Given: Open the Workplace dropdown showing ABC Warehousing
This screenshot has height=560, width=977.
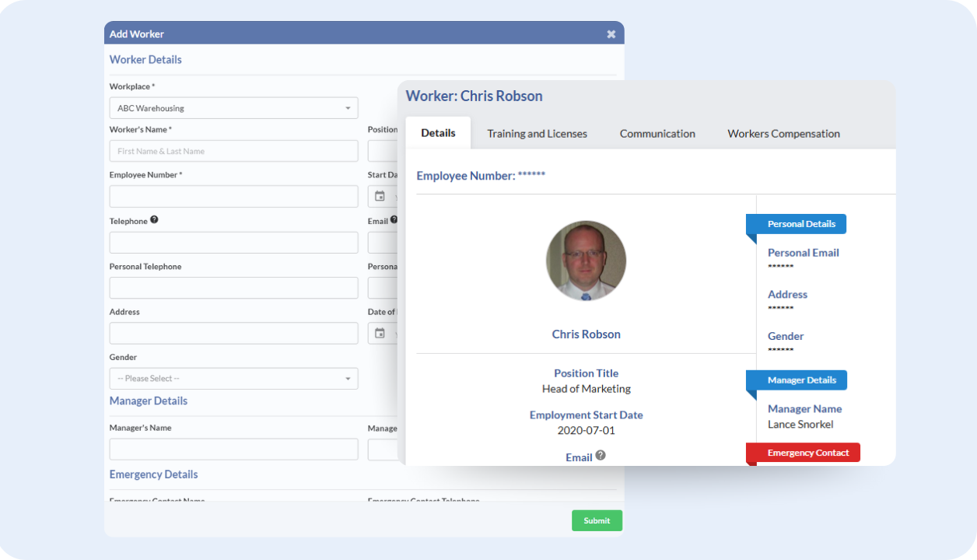Looking at the screenshot, I should click(x=233, y=108).
